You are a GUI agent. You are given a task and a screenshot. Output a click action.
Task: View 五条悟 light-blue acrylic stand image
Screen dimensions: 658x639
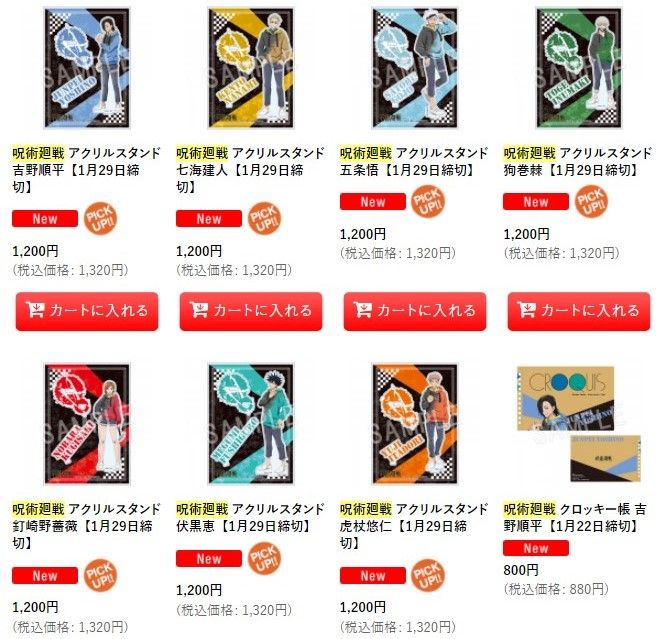click(x=415, y=68)
